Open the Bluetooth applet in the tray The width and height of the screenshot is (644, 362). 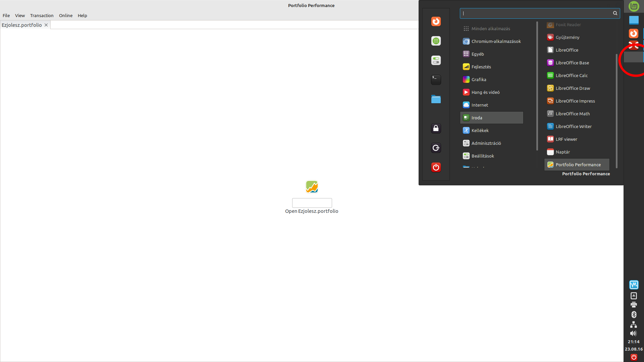(634, 314)
